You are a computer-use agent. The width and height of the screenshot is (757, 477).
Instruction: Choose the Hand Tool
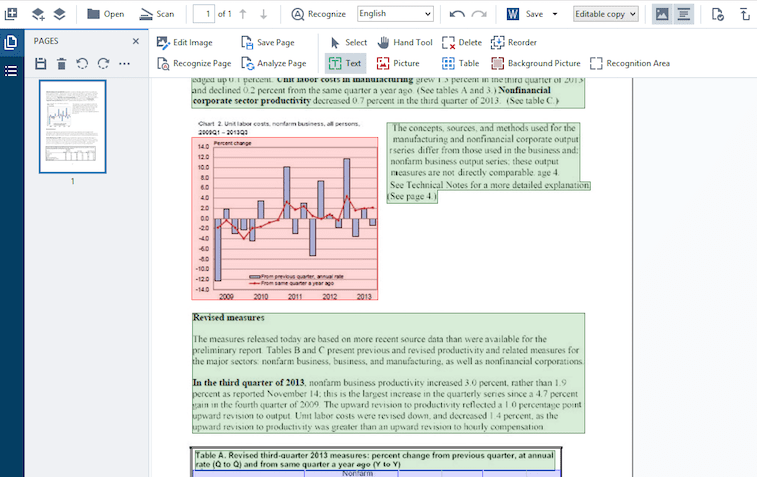(405, 42)
